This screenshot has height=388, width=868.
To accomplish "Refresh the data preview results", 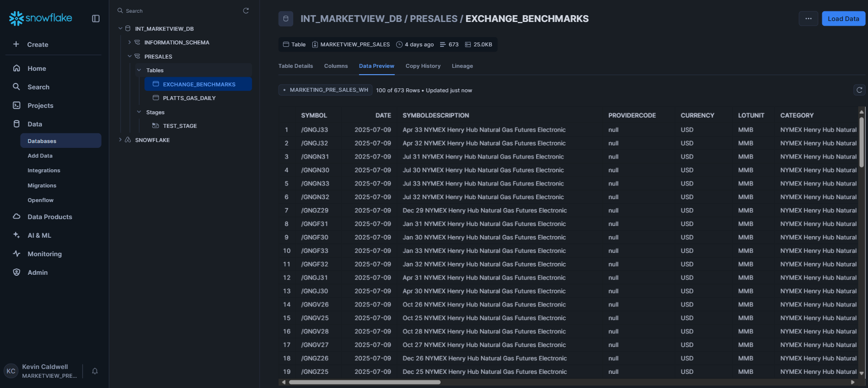I will click(859, 90).
